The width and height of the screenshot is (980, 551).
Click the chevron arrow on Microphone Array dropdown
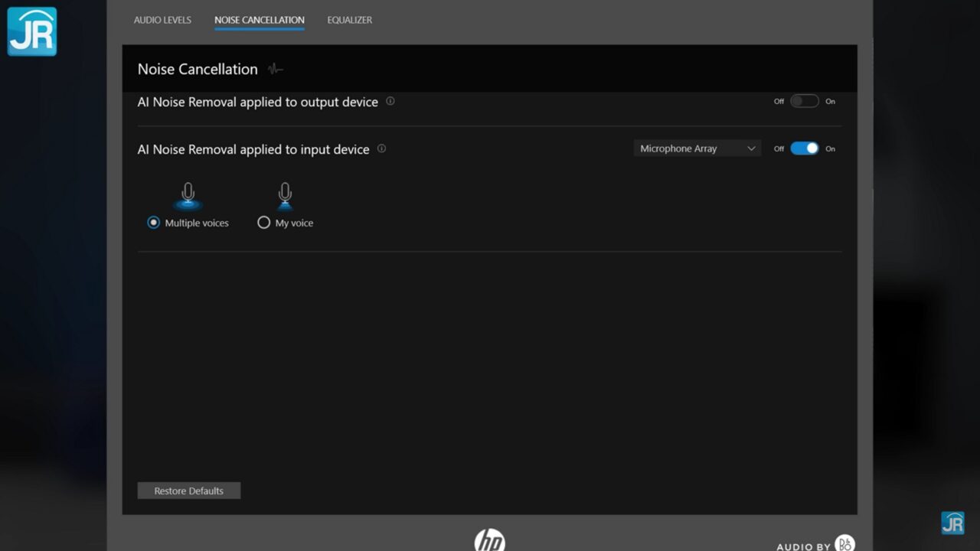pos(751,148)
